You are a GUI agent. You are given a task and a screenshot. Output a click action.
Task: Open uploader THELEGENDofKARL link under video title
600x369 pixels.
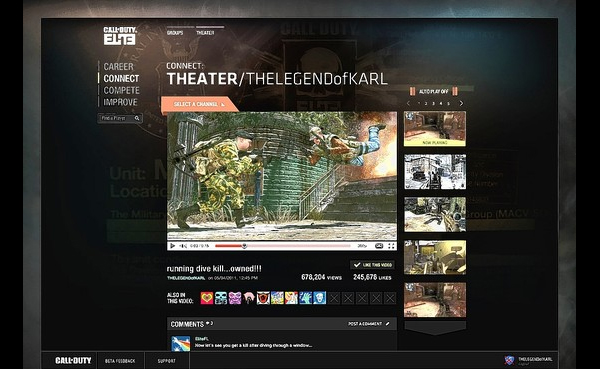[186, 278]
